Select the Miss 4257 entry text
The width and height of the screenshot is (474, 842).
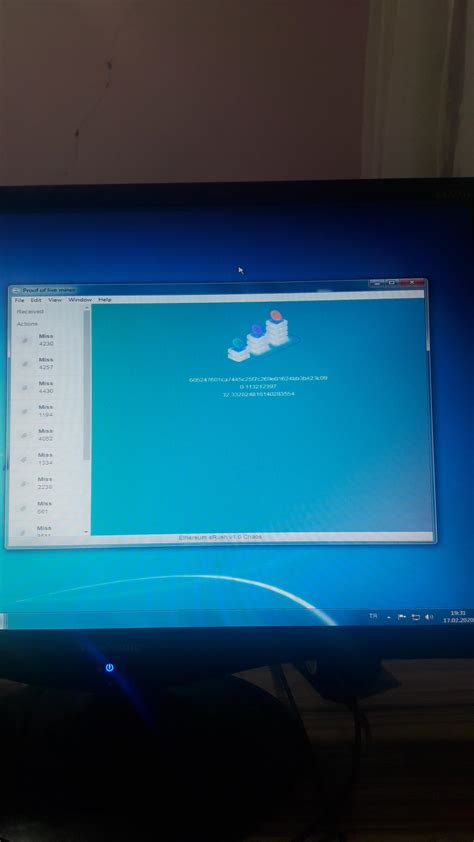pos(46,364)
